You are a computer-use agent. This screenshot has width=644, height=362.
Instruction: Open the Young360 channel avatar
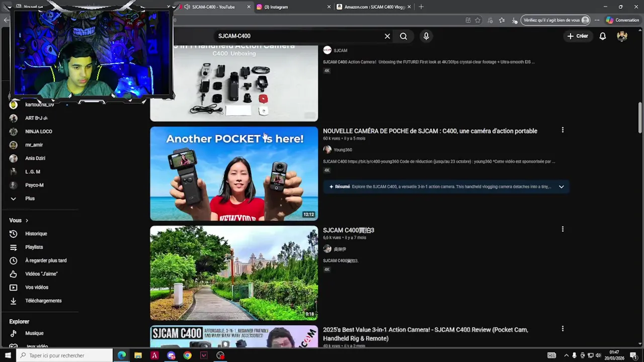[327, 150]
